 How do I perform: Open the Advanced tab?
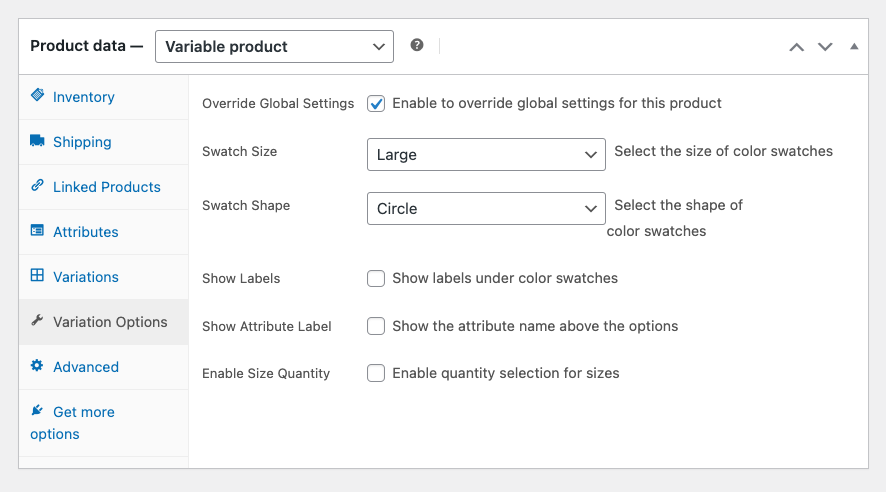(x=103, y=367)
